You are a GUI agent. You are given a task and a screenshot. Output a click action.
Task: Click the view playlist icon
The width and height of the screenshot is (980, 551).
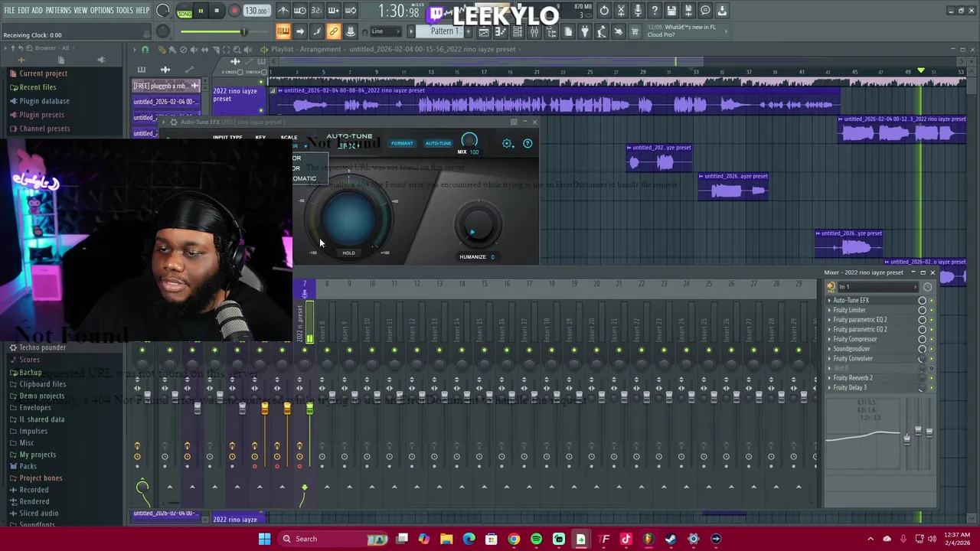(484, 31)
